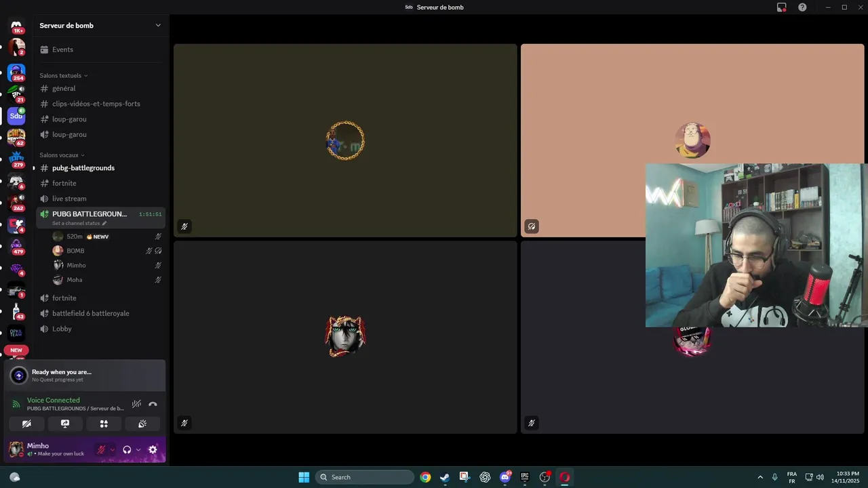Viewport: 868px width, 488px height.
Task: Click the taskbar Search box
Action: tap(365, 477)
